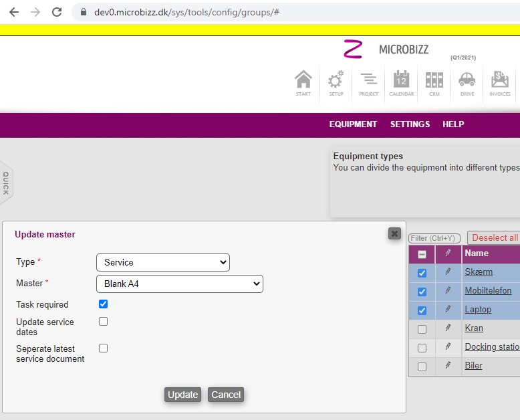The height and width of the screenshot is (420, 520).
Task: Tick Seperate latest service document checkbox
Action: [104, 348]
